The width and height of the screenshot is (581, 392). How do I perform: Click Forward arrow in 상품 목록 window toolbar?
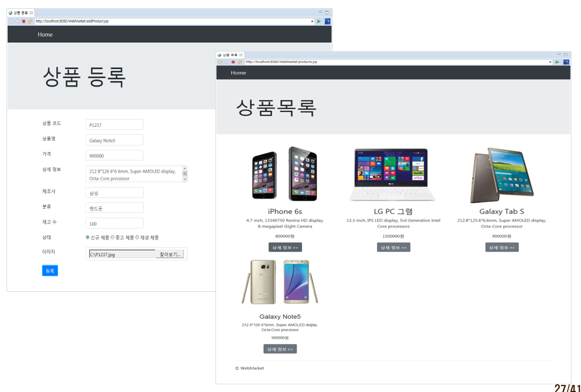pyautogui.click(x=227, y=62)
